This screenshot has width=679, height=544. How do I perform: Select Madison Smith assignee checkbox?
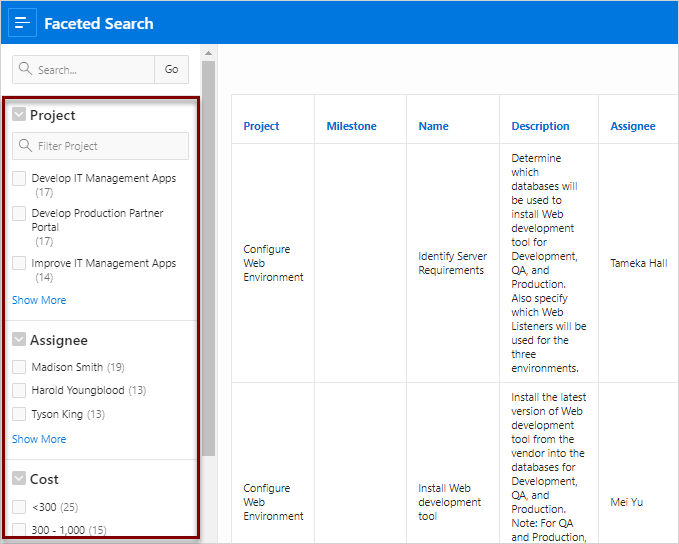[x=19, y=367]
